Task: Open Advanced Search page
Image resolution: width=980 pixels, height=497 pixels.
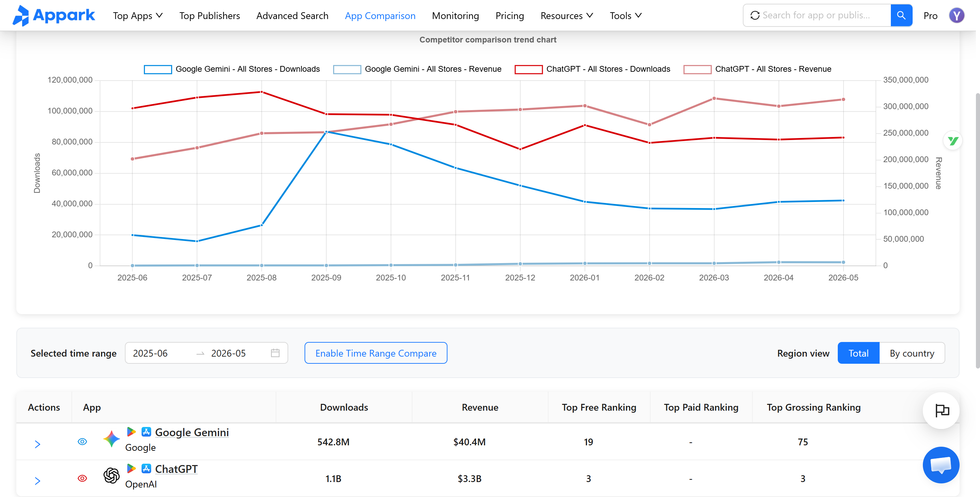Action: click(292, 16)
